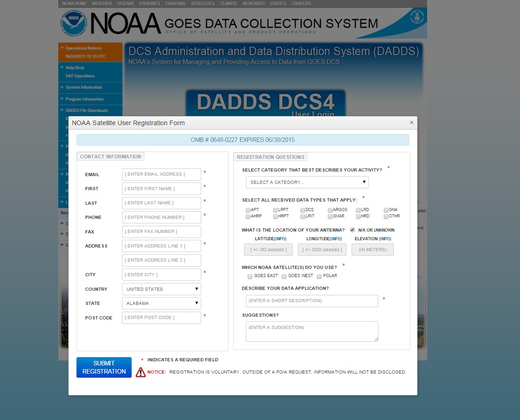Open NOAA Home in top navigation
The image size is (520, 420).
74,3
